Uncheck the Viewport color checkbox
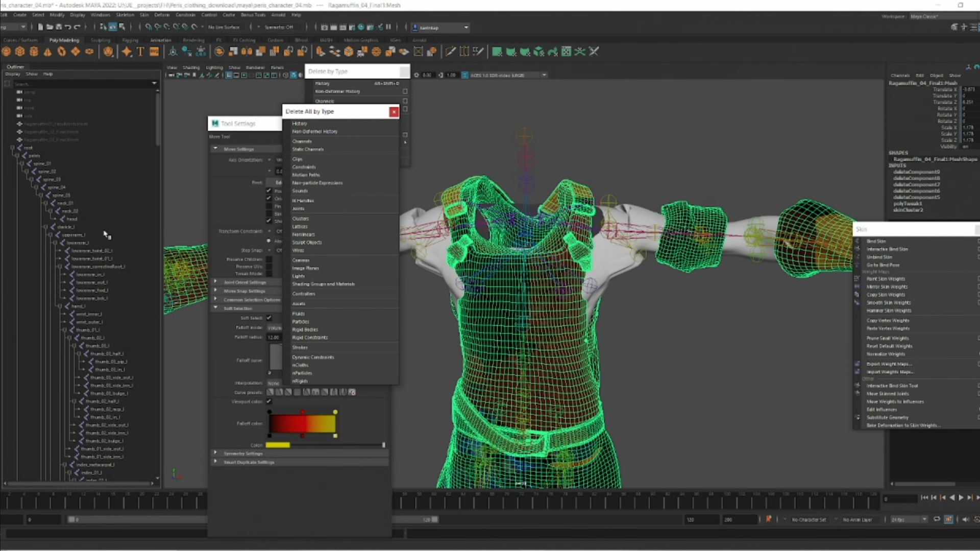 pyautogui.click(x=269, y=401)
